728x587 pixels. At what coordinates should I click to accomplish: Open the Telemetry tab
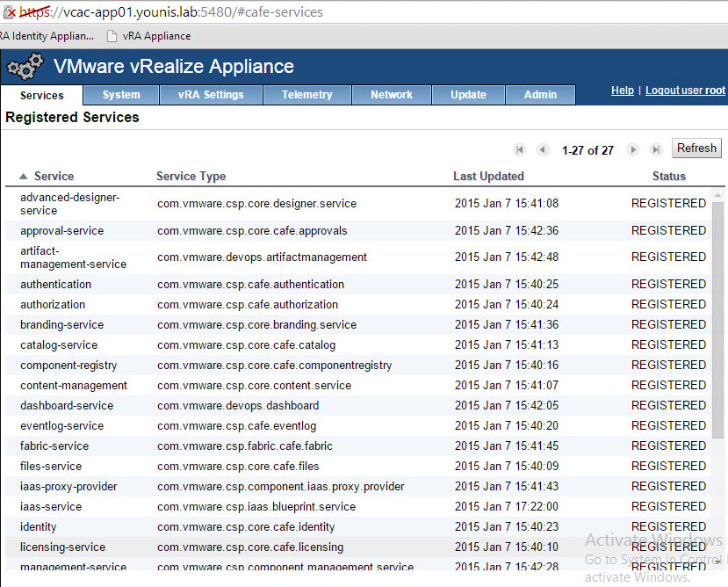click(306, 95)
